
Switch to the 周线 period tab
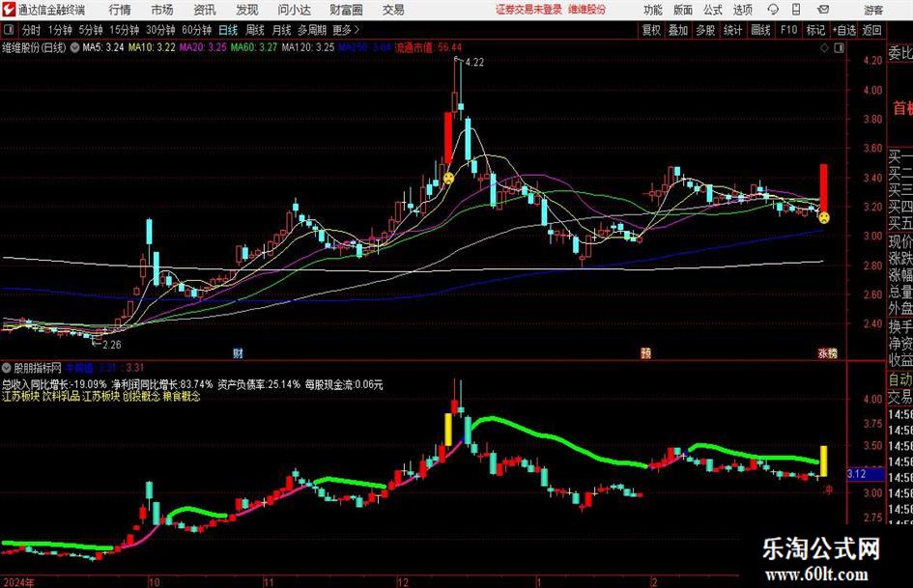tap(254, 30)
